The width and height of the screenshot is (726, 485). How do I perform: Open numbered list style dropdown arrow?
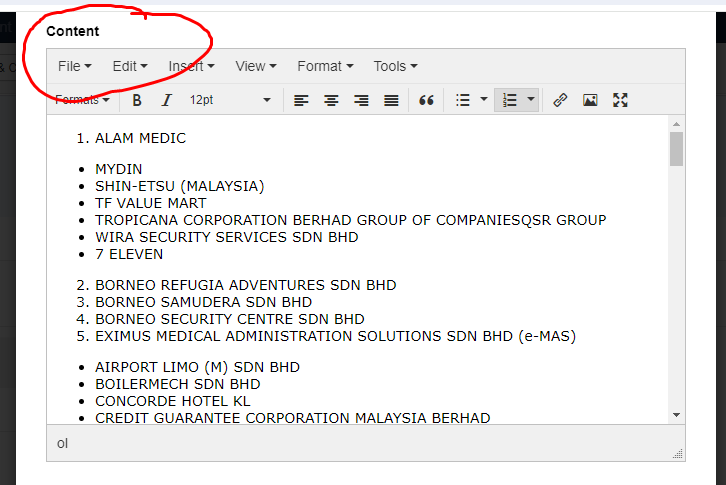531,99
